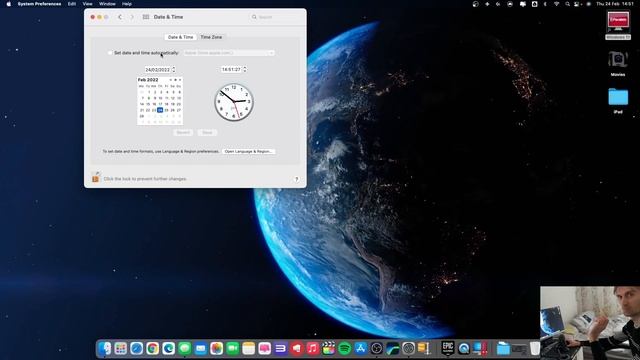The height and width of the screenshot is (360, 640).
Task: Open Messages from the dock
Action: coord(184,348)
